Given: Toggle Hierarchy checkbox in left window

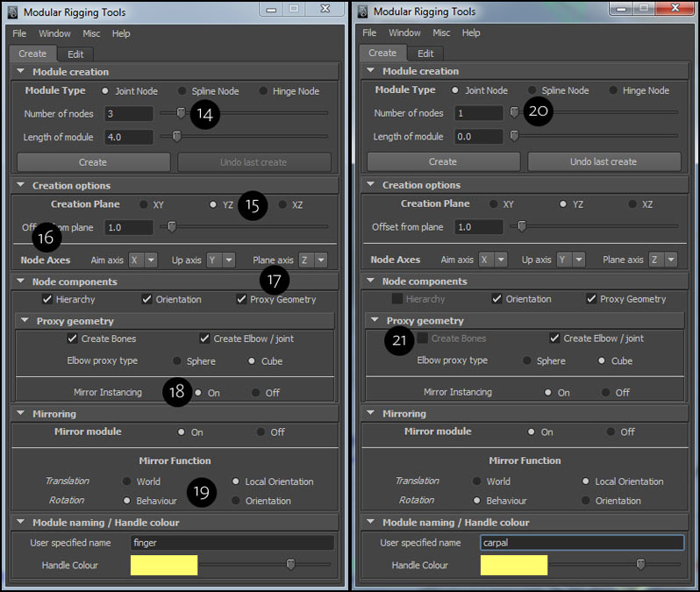Looking at the screenshot, I should click(x=47, y=299).
